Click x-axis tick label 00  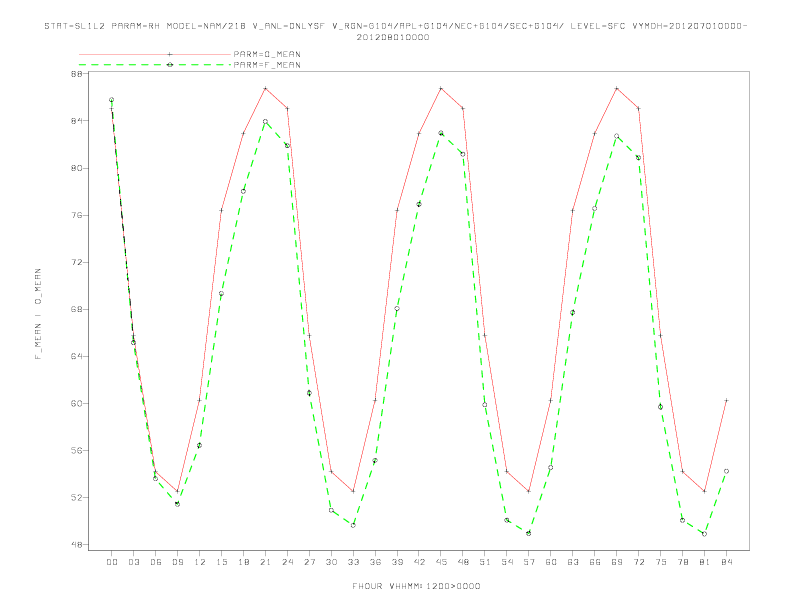112,562
